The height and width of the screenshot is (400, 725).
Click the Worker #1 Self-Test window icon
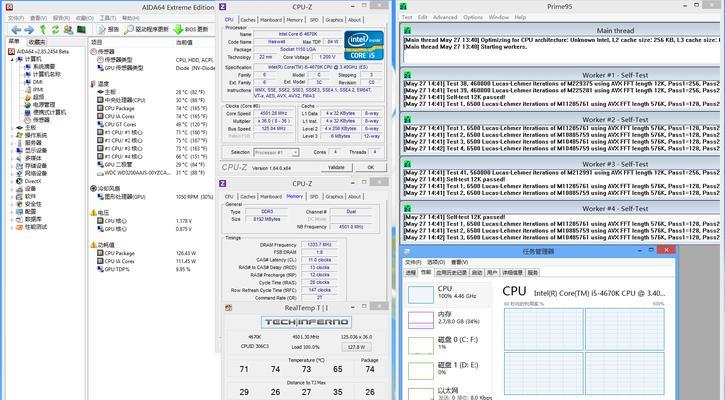(407, 75)
